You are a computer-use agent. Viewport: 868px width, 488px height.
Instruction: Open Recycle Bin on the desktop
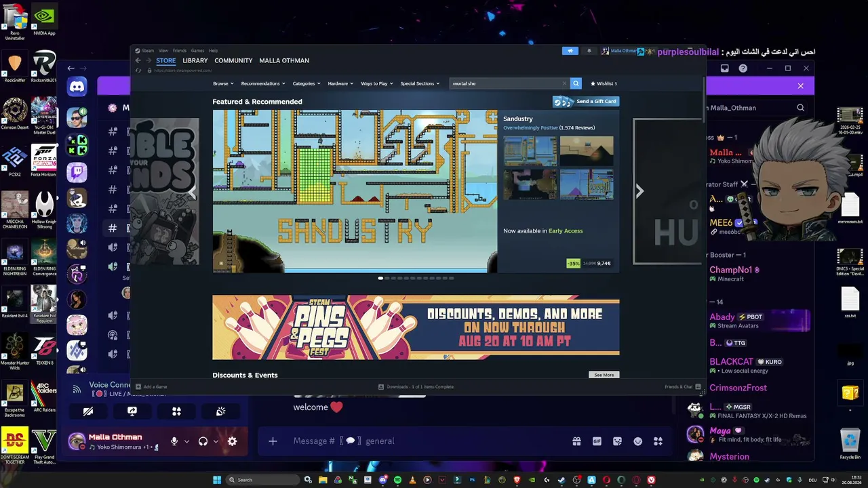click(x=850, y=444)
